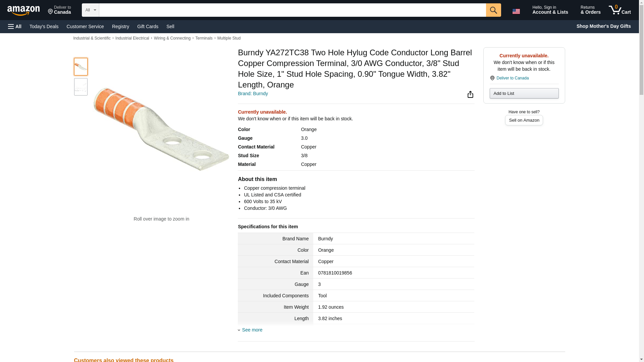Open the All hamburger menu
This screenshot has width=644, height=362.
15,26
